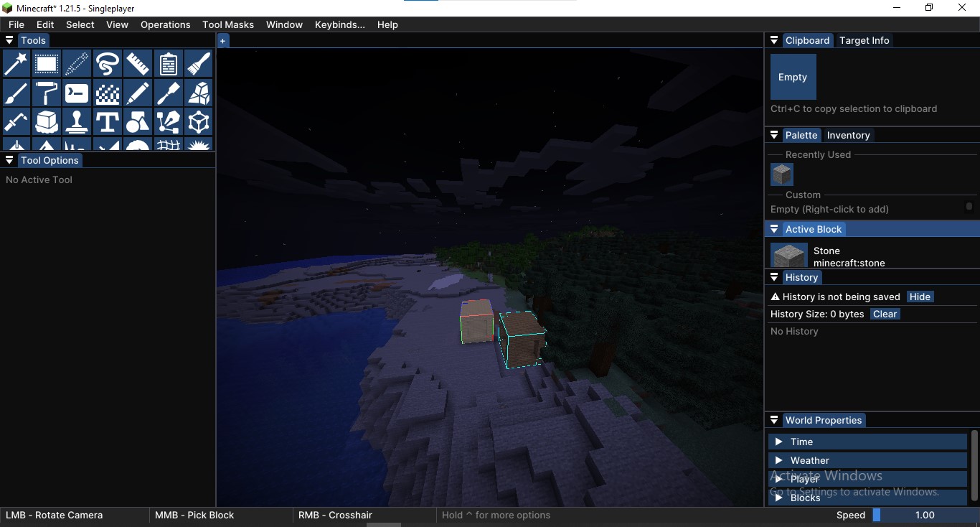The width and height of the screenshot is (980, 527).
Task: Select the console-prompt Script Brush tool
Action: 77,93
